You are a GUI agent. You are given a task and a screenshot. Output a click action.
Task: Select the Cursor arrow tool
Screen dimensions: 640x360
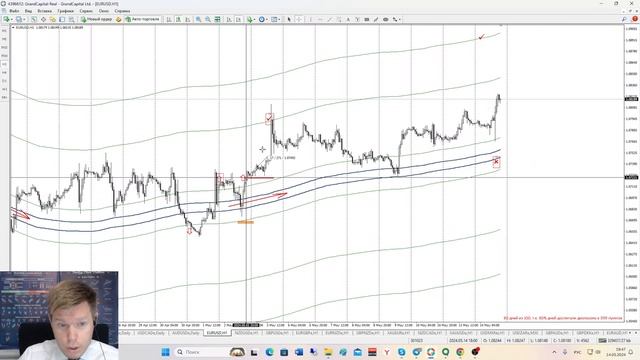pos(289,19)
